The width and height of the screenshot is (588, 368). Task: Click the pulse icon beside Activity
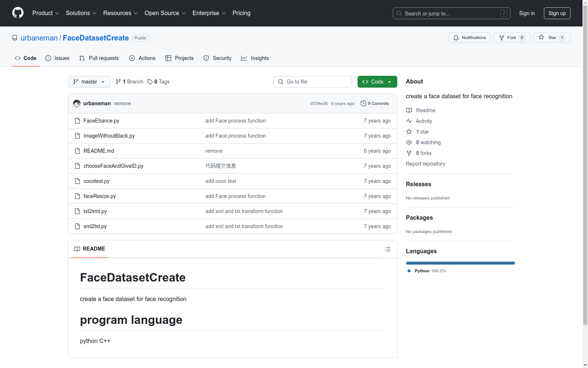pos(409,121)
